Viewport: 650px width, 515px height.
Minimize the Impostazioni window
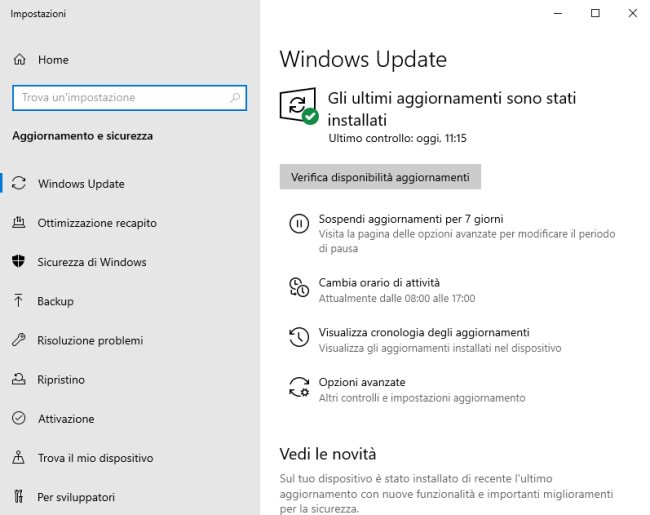coord(558,13)
